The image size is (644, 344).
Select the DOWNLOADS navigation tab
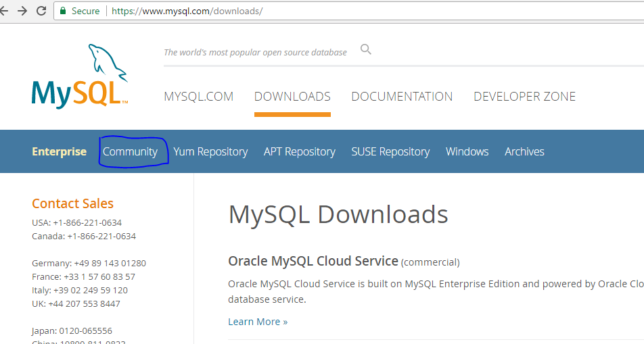(x=292, y=97)
